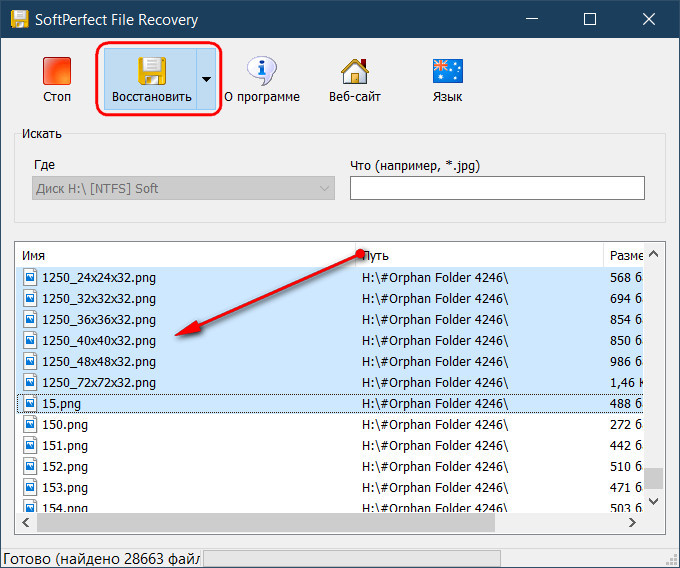Click the image icon of 150.png
The width and height of the screenshot is (680, 568).
click(30, 424)
